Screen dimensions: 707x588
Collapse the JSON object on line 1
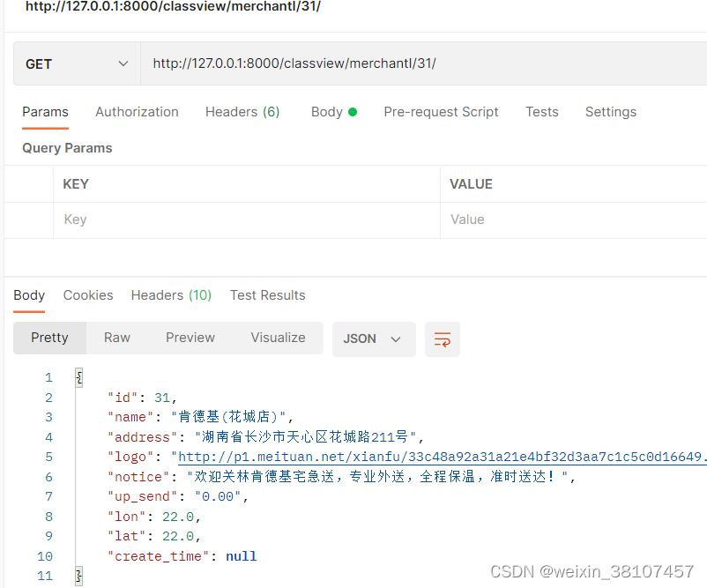(x=77, y=376)
